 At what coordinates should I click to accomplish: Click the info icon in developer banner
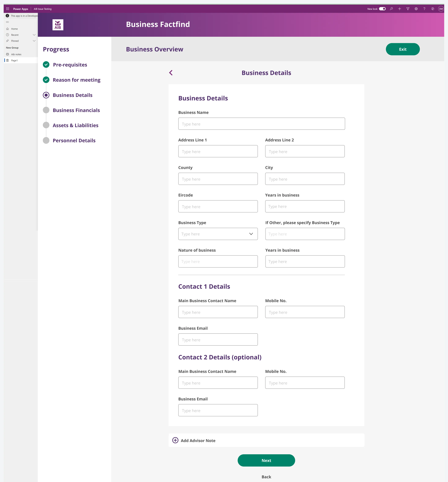[7, 16]
